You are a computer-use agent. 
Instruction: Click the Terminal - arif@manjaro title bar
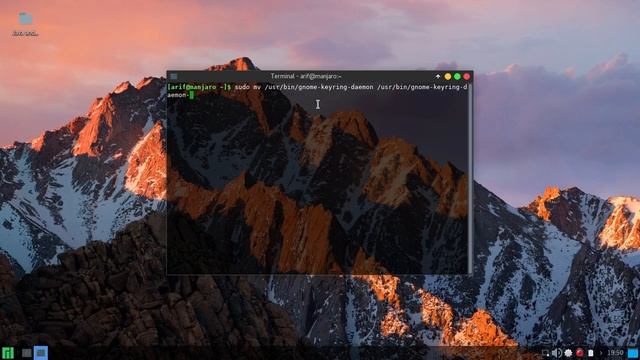[x=306, y=76]
